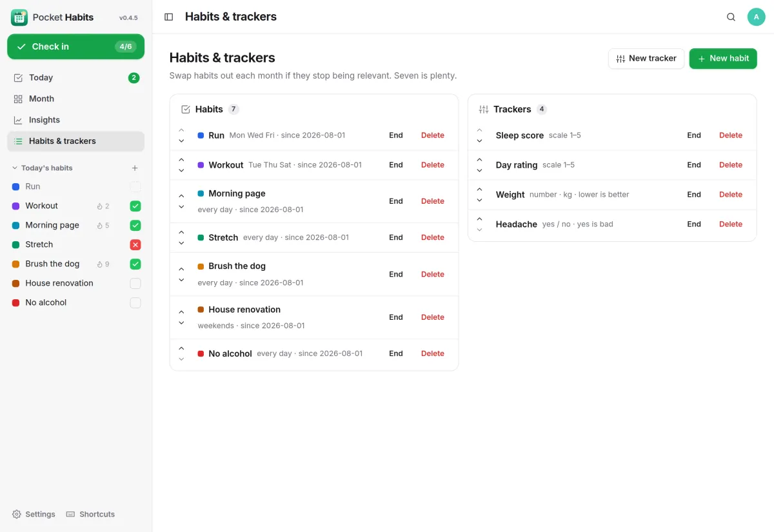Image resolution: width=774 pixels, height=532 pixels.
Task: Click the green Check in button
Action: pos(76,46)
